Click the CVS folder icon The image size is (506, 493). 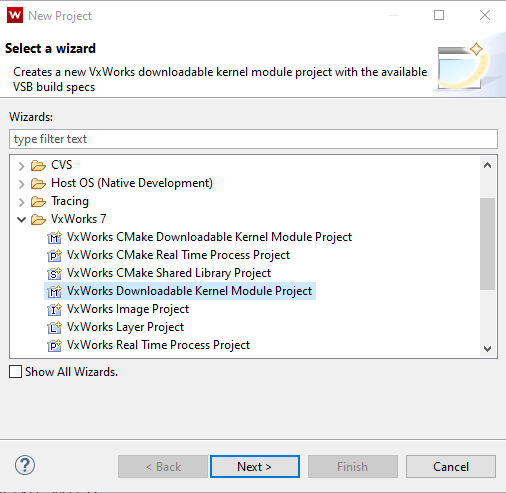38,165
